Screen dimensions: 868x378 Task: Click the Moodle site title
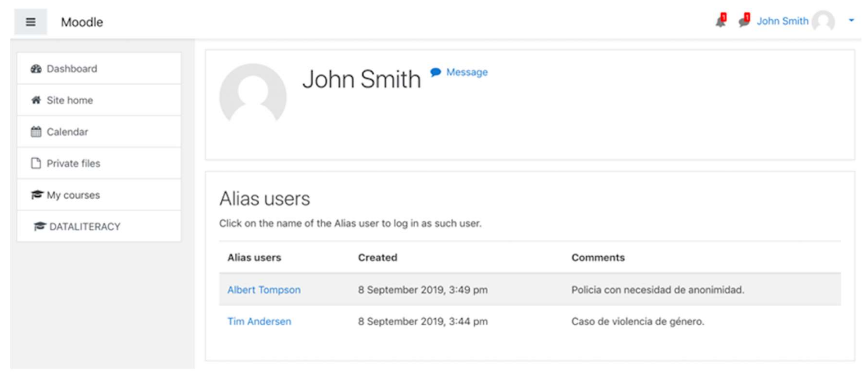[82, 22]
